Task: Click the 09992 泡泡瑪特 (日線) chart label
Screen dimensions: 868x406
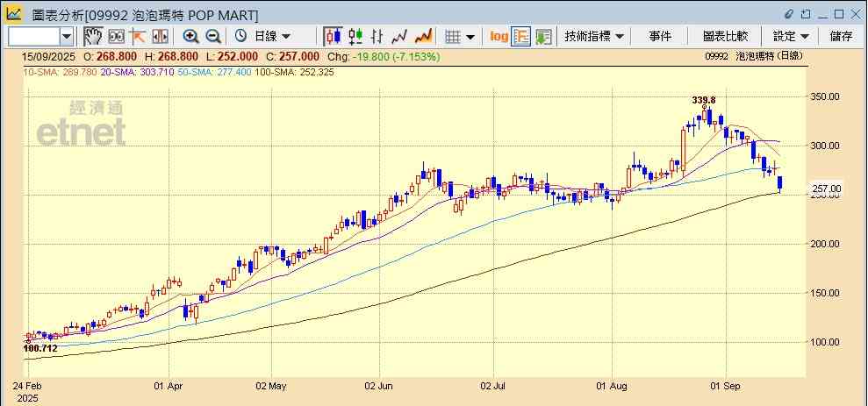Action: [753, 56]
